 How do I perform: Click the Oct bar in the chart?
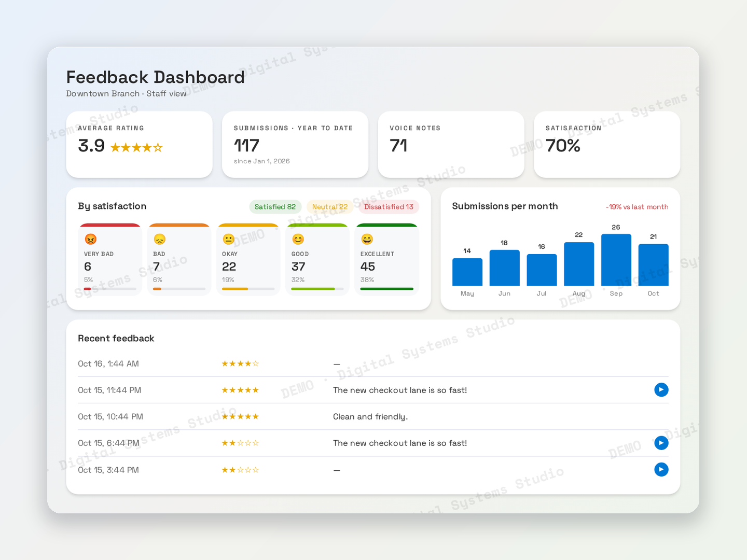(x=654, y=265)
